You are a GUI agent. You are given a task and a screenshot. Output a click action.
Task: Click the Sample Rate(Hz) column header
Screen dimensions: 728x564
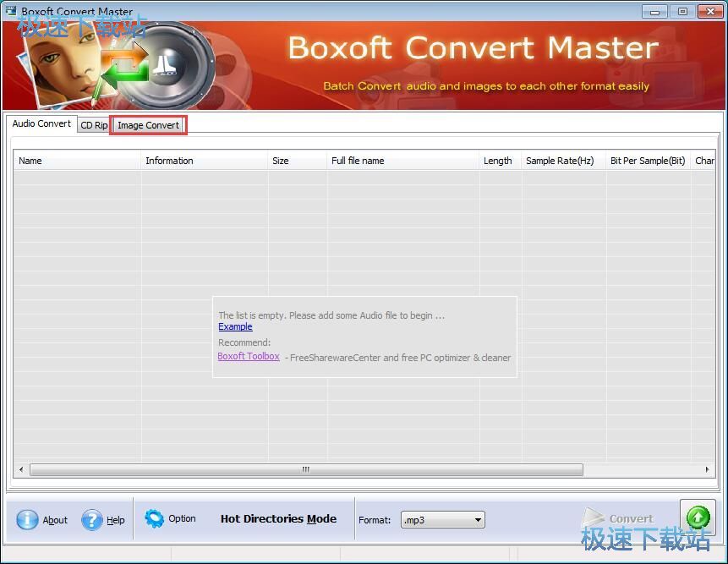coord(563,161)
